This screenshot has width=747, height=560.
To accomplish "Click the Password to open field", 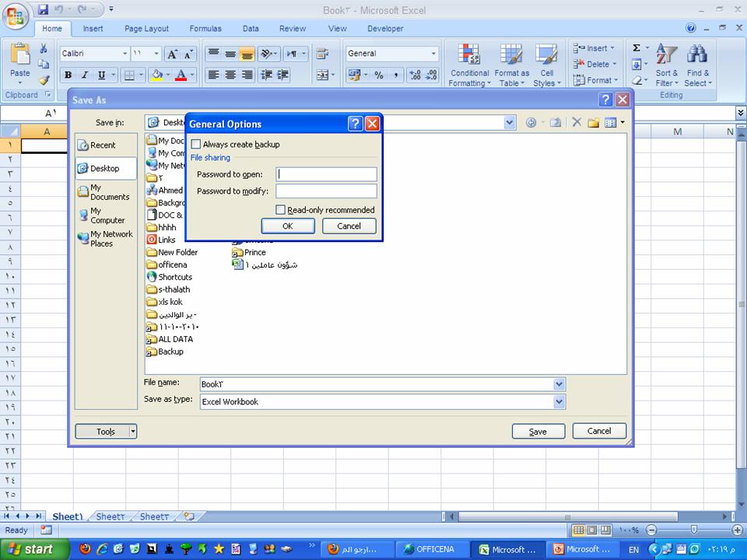I will pos(326,174).
